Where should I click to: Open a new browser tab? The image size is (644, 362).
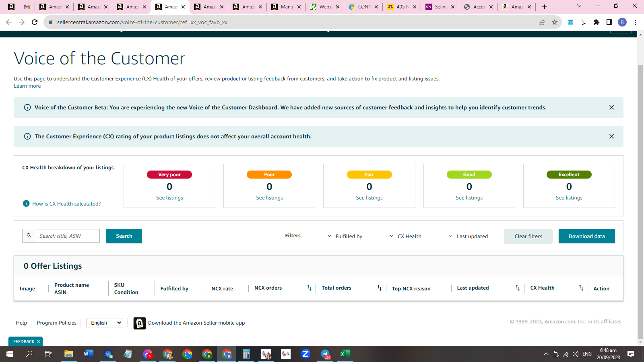coord(545,7)
